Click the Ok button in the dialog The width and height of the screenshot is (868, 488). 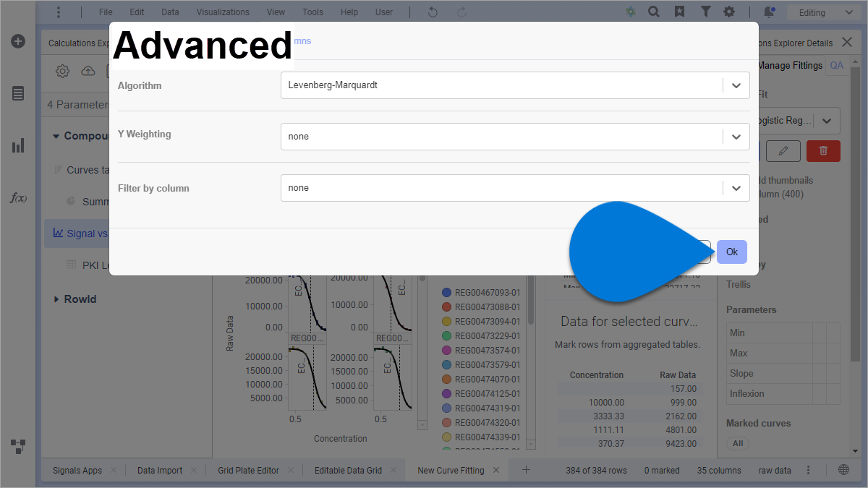pos(731,252)
